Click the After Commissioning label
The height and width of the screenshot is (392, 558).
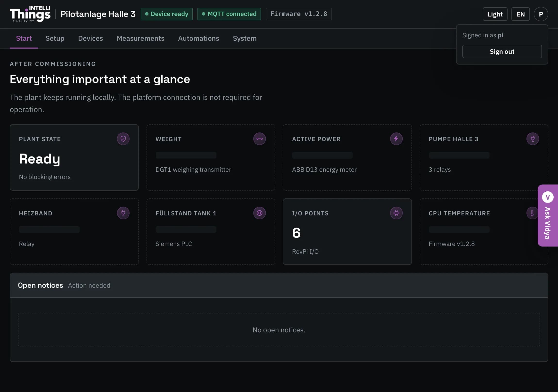coord(53,64)
